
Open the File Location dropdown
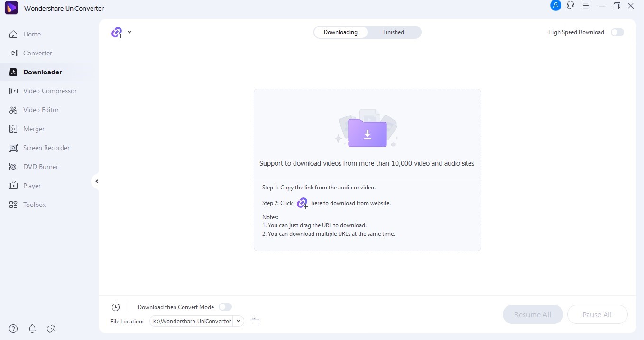(239, 321)
